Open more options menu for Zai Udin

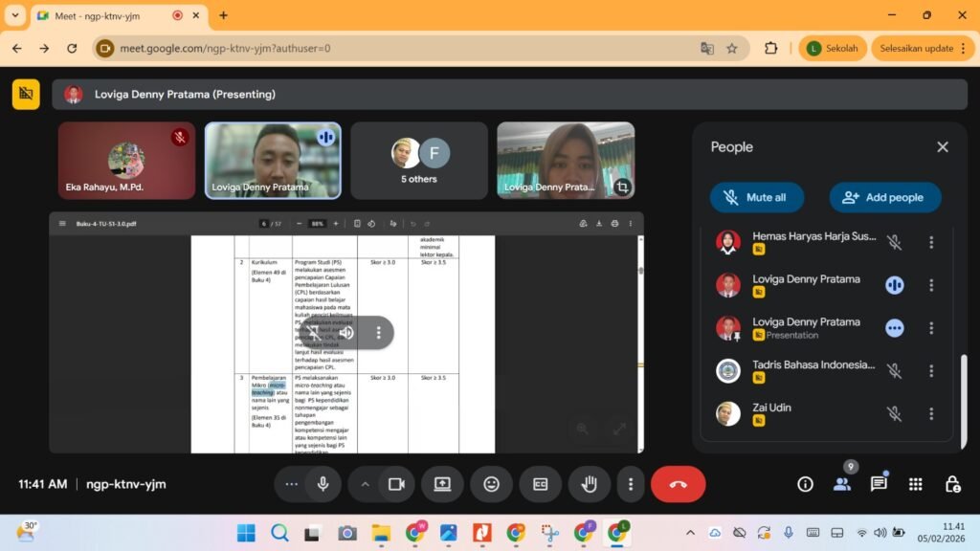[x=930, y=414]
